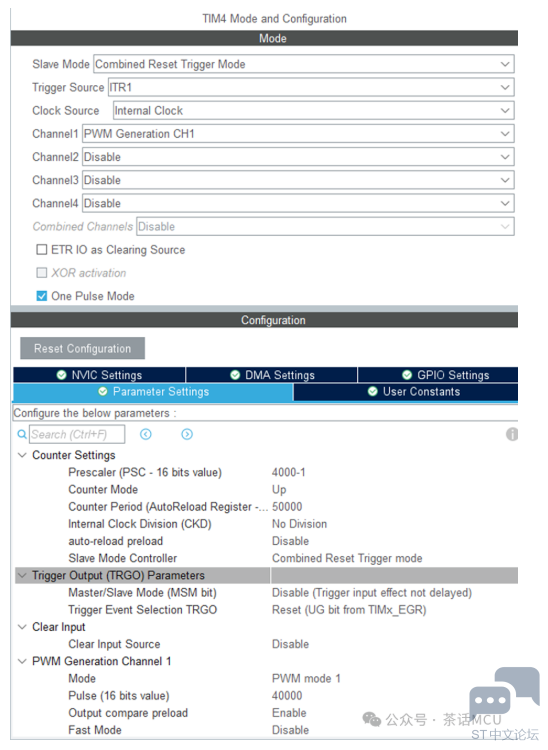Select the Parameter Settings tab
Viewport: 548px width, 750px height.
click(x=153, y=392)
